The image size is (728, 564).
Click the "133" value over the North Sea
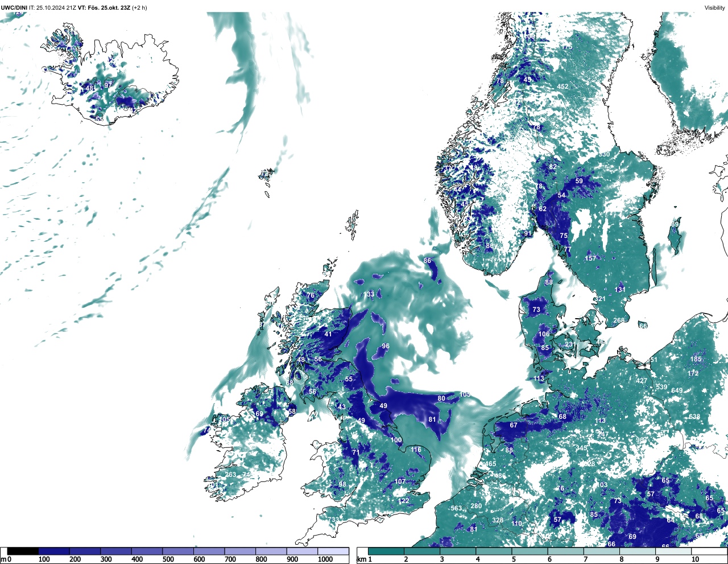click(370, 294)
